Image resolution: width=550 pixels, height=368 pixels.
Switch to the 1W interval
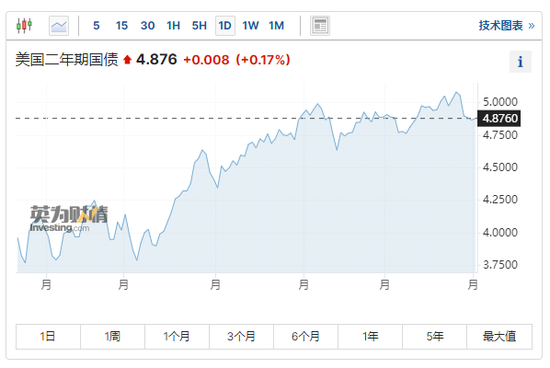250,26
